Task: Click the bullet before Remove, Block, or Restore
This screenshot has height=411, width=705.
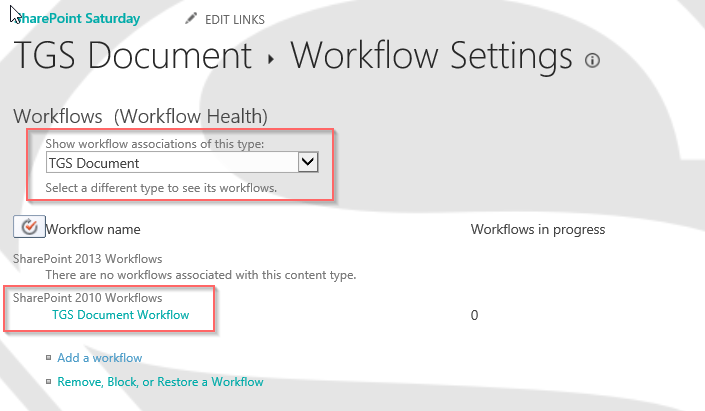Action: 48,382
